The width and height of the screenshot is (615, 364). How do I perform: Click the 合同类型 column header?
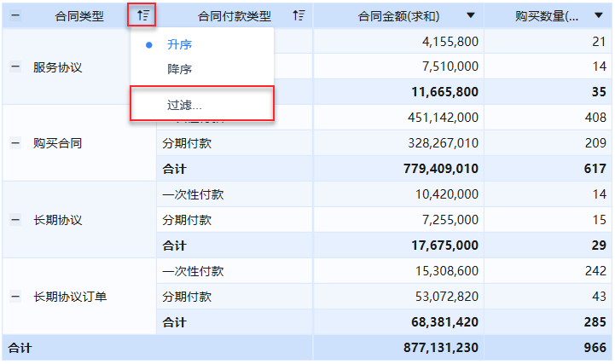click(79, 16)
